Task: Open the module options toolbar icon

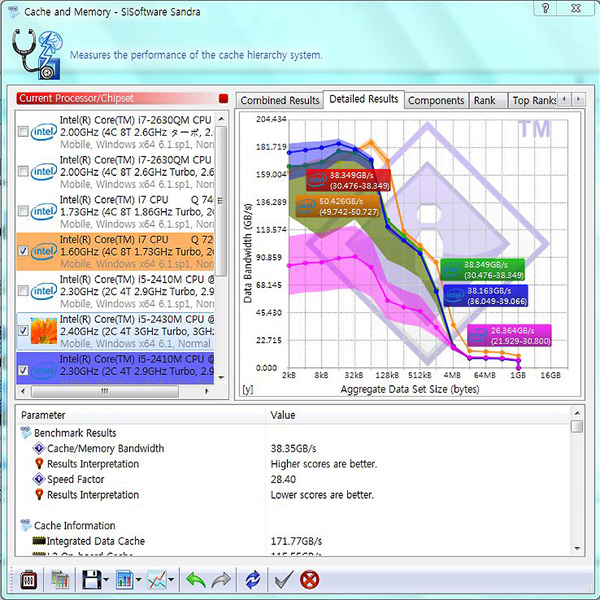Action: 28,580
